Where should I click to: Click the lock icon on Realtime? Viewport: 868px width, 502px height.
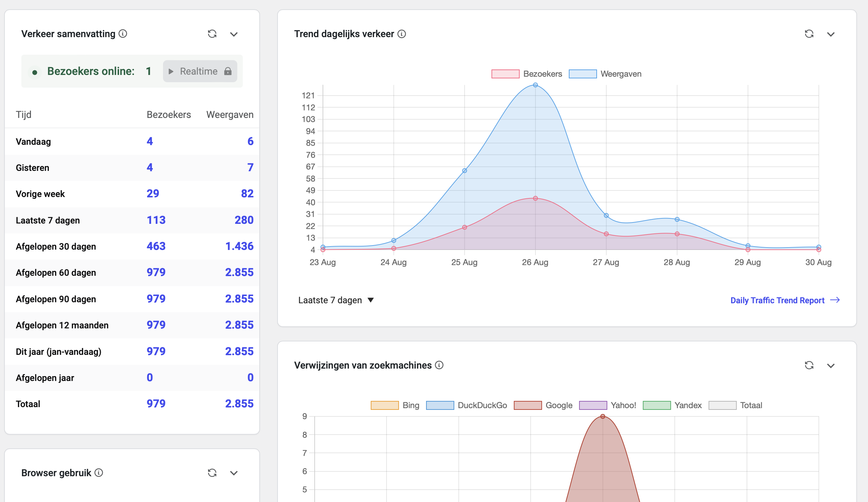[228, 71]
